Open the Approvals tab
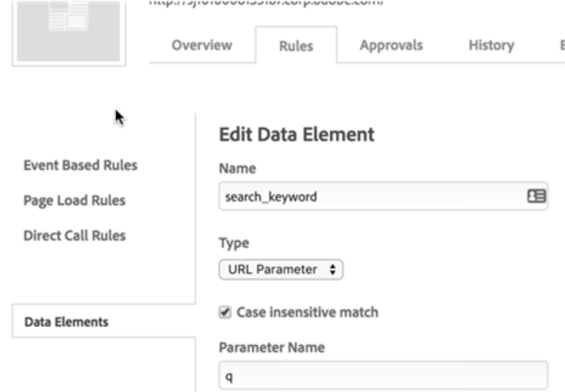 pyautogui.click(x=391, y=45)
